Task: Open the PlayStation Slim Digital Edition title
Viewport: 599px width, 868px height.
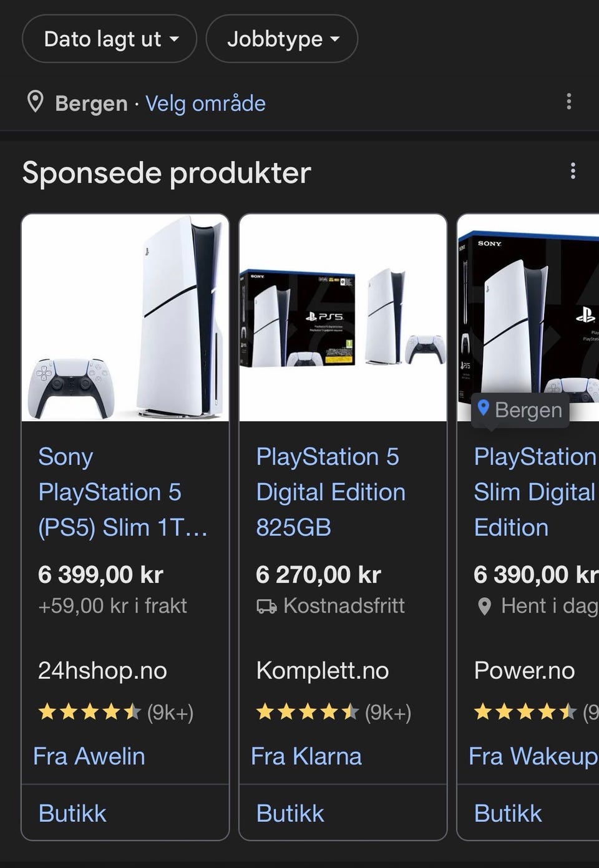Action: click(x=534, y=492)
